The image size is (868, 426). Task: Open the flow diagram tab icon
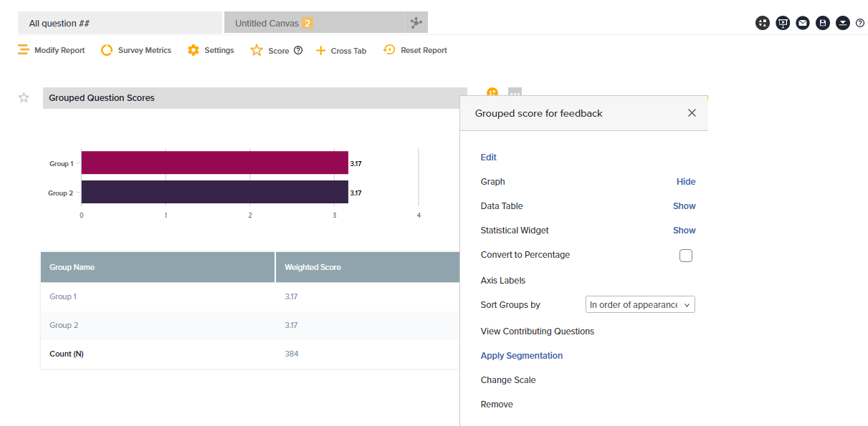[x=416, y=23]
